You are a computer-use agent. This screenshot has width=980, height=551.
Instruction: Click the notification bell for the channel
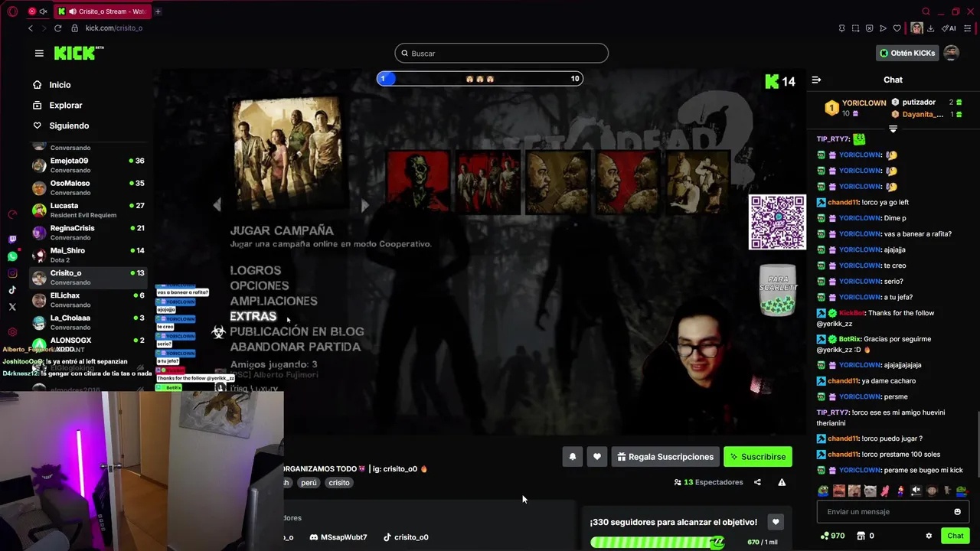572,457
